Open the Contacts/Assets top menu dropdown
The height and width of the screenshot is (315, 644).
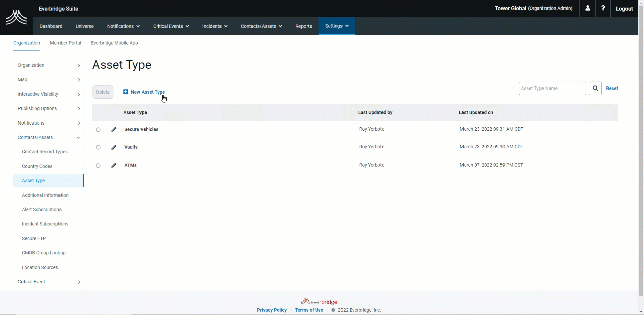(x=261, y=26)
